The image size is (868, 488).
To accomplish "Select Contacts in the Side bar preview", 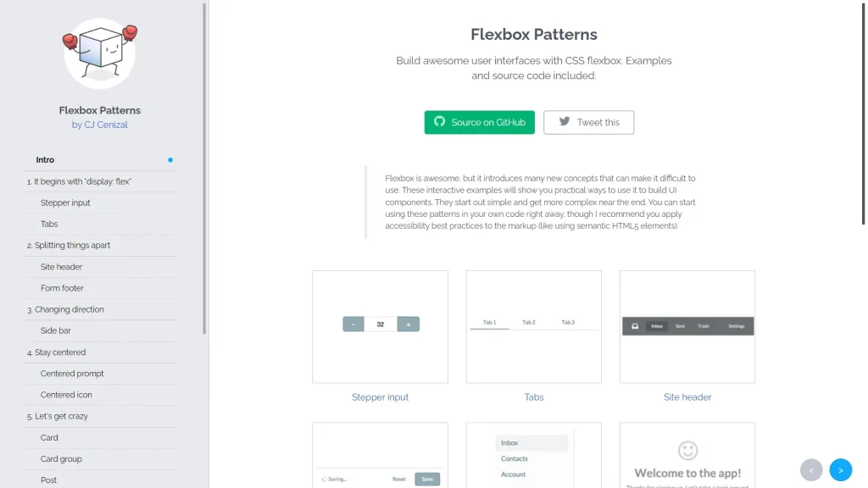I will tap(515, 458).
